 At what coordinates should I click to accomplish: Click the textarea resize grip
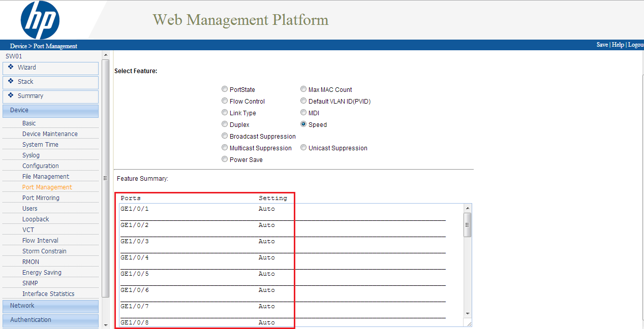tap(468, 323)
